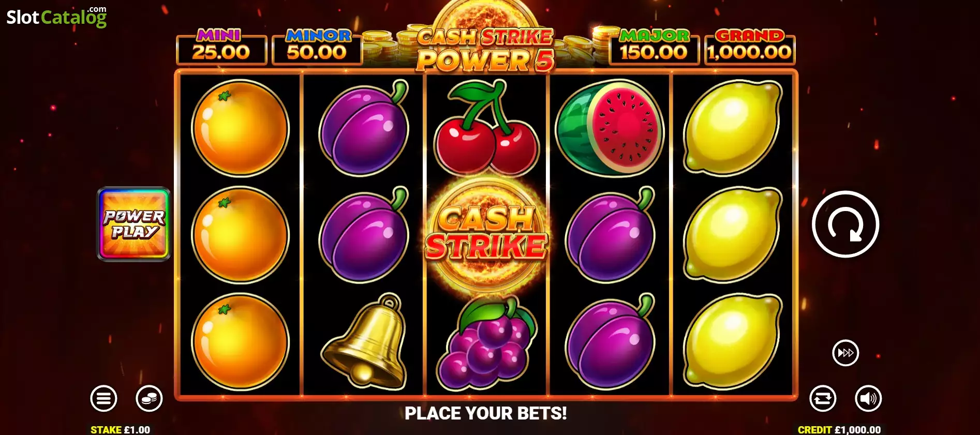
Task: Toggle the Power Play feature button
Action: (134, 224)
